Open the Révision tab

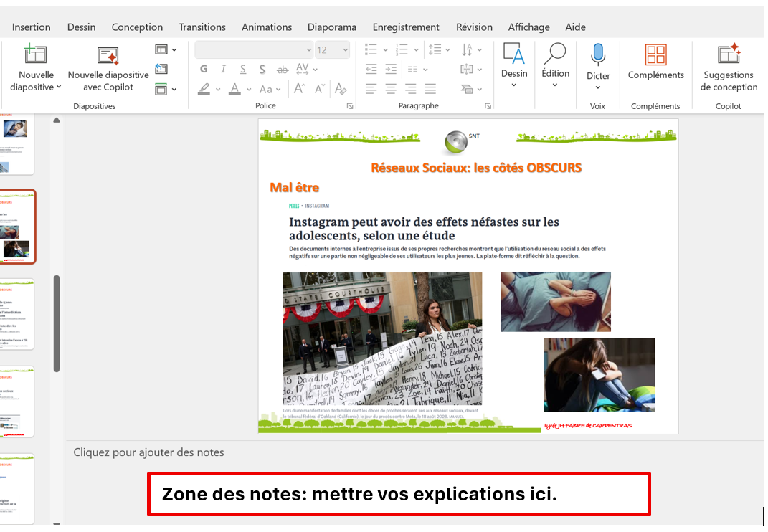coord(474,27)
